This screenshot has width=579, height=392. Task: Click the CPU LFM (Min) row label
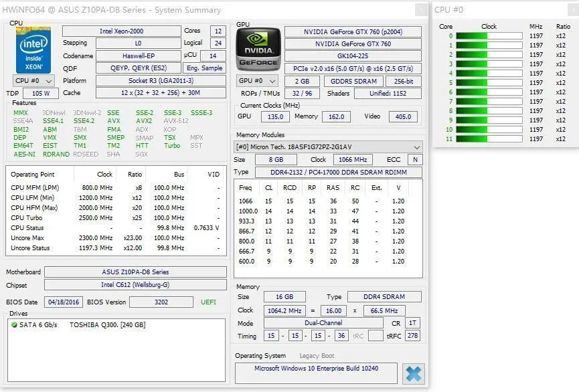click(x=33, y=198)
